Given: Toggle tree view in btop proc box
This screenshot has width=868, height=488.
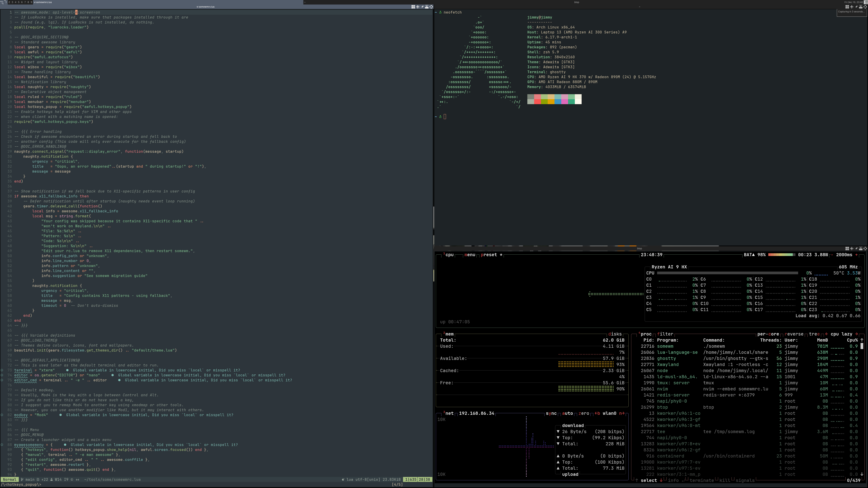Looking at the screenshot, I should point(814,334).
